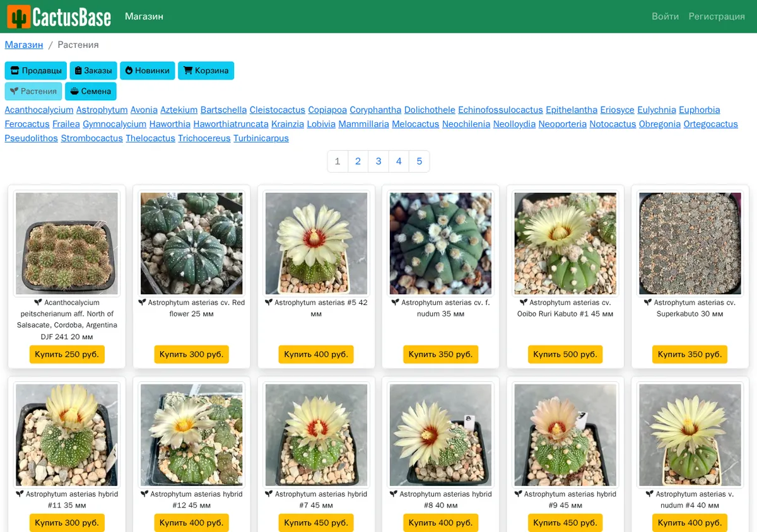Open the Регистрация sign-up link
The image size is (757, 532).
(x=717, y=16)
